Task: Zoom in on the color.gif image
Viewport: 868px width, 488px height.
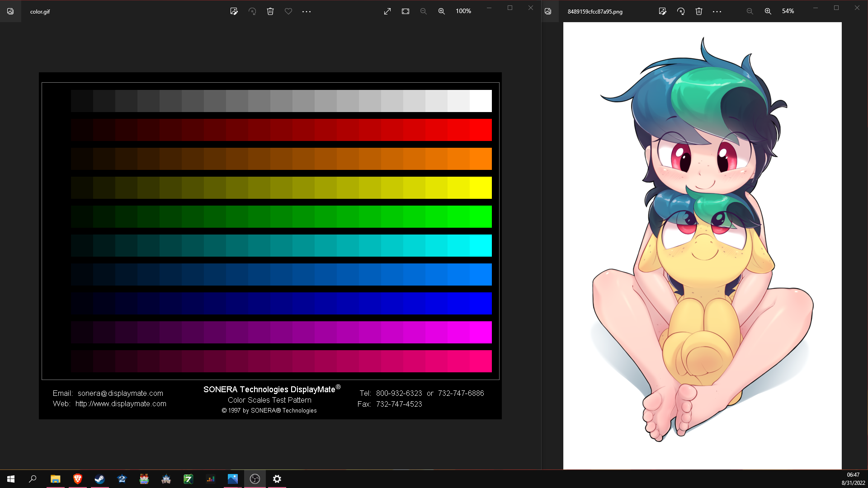Action: pyautogui.click(x=442, y=11)
